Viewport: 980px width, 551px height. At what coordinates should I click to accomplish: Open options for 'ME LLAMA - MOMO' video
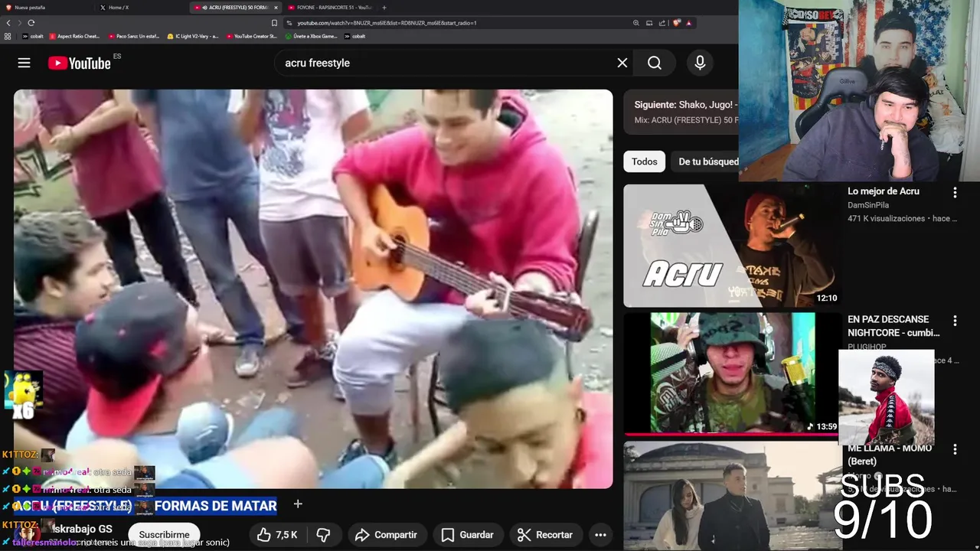coord(955,449)
